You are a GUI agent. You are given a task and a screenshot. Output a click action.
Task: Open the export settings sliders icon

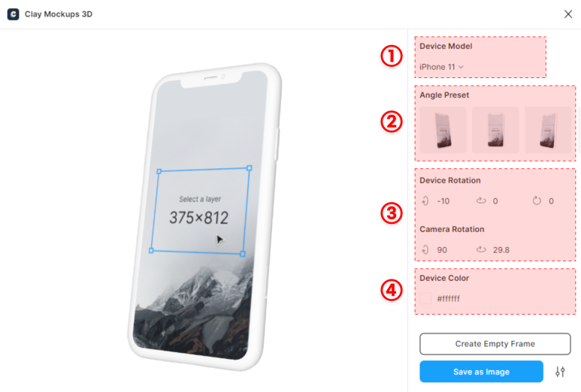pos(560,372)
